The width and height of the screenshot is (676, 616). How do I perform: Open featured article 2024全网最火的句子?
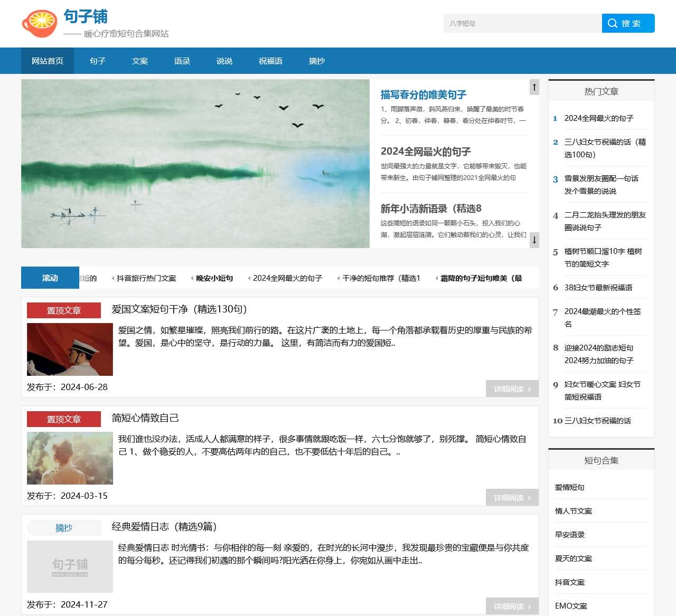(426, 151)
